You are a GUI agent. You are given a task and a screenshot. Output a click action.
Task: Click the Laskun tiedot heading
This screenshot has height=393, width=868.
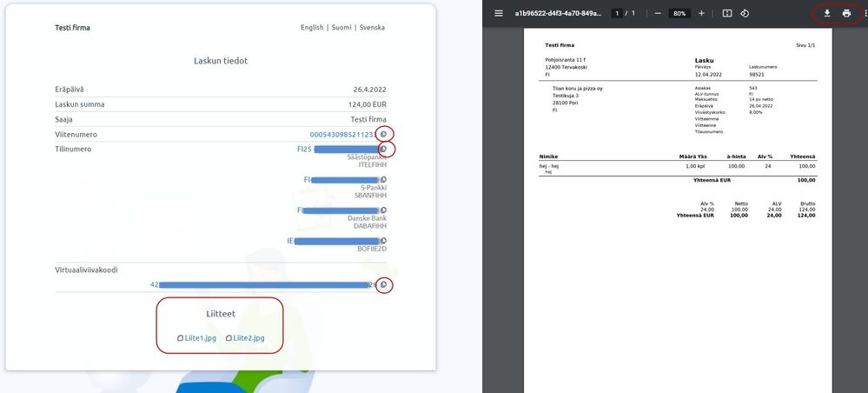tap(221, 61)
